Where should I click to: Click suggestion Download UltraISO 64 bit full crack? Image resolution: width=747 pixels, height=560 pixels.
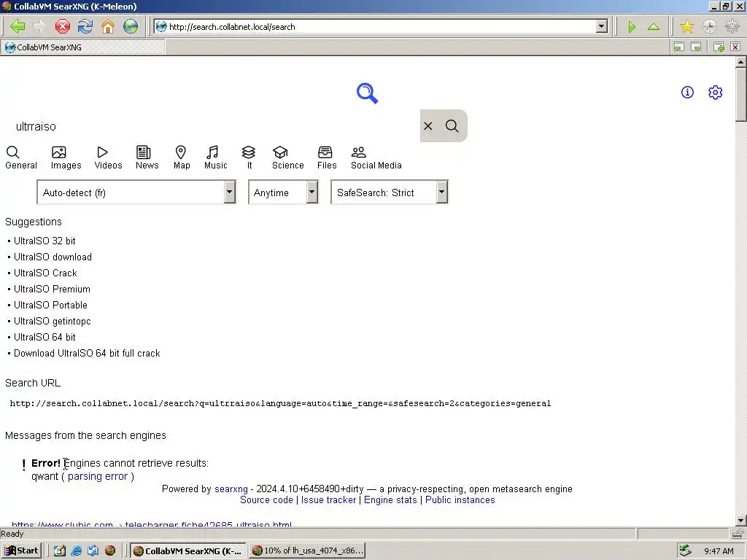(x=87, y=354)
